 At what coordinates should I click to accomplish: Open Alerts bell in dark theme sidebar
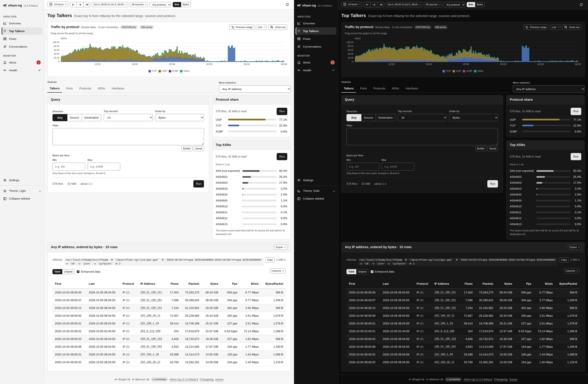(316, 62)
